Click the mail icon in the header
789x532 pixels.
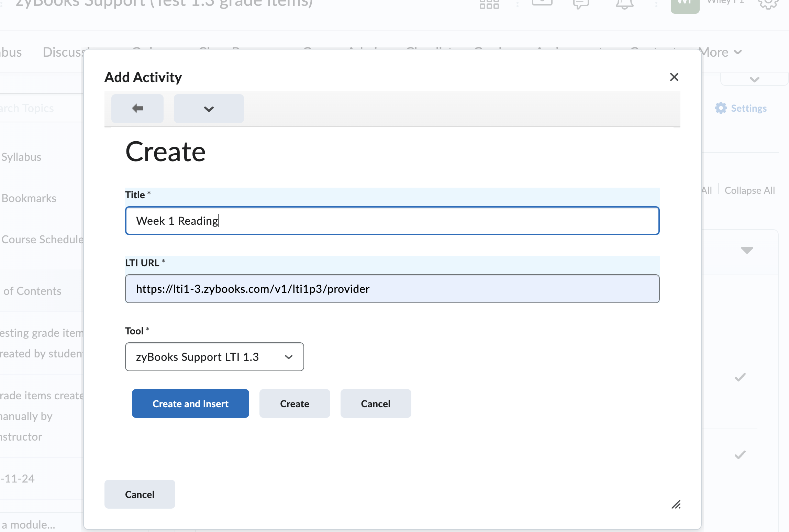click(542, 3)
